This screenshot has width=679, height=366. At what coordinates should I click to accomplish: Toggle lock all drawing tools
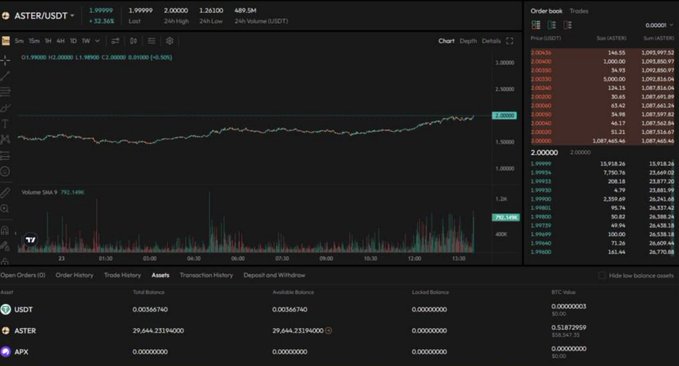[5, 261]
